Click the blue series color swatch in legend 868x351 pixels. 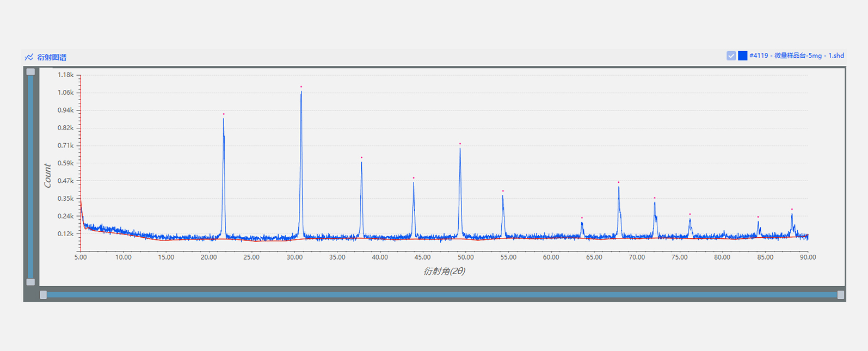pyautogui.click(x=742, y=56)
